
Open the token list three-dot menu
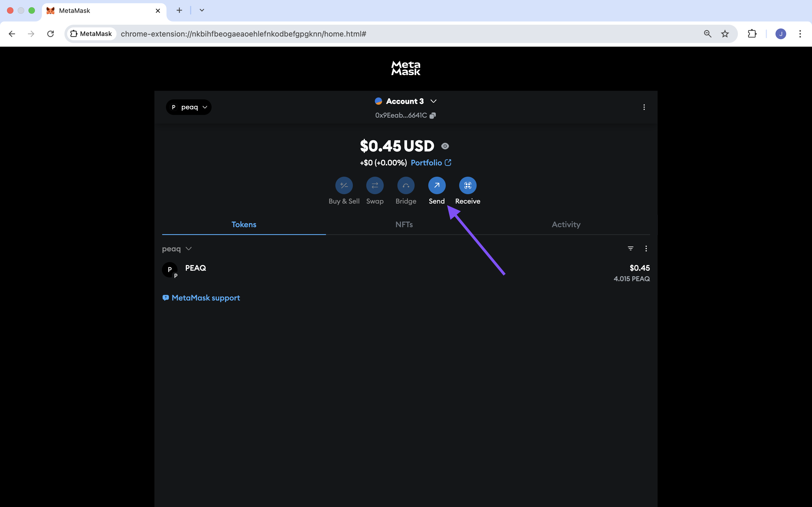(x=646, y=248)
